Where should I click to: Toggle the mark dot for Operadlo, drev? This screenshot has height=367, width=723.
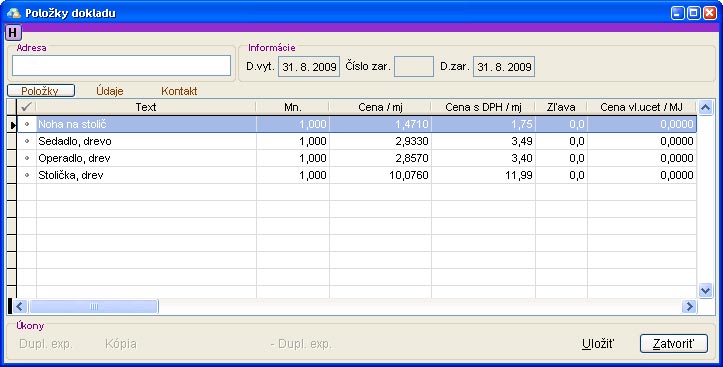(27, 158)
